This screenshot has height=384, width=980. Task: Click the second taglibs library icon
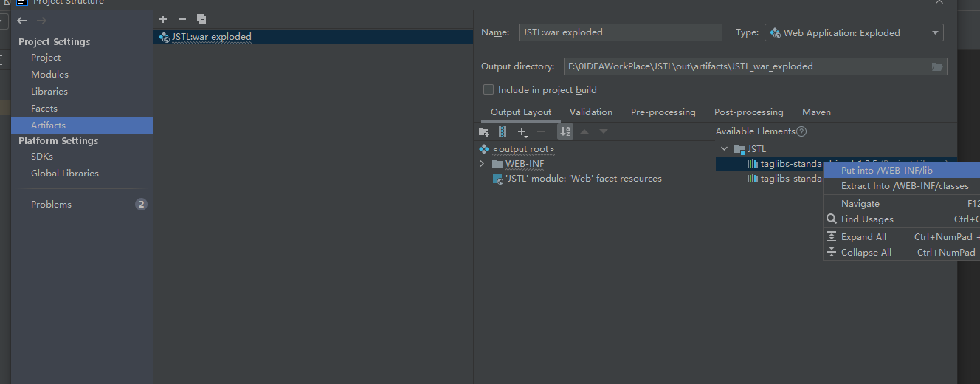click(x=753, y=179)
